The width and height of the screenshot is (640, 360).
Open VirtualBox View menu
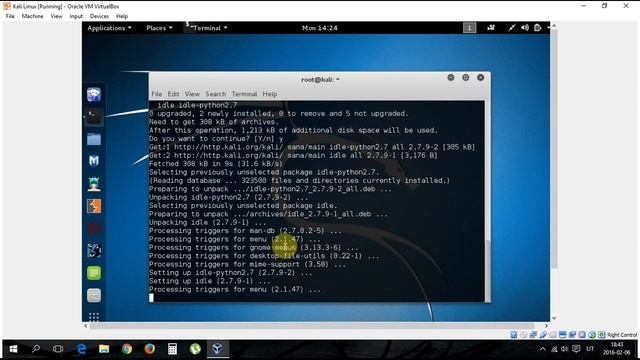coord(56,16)
